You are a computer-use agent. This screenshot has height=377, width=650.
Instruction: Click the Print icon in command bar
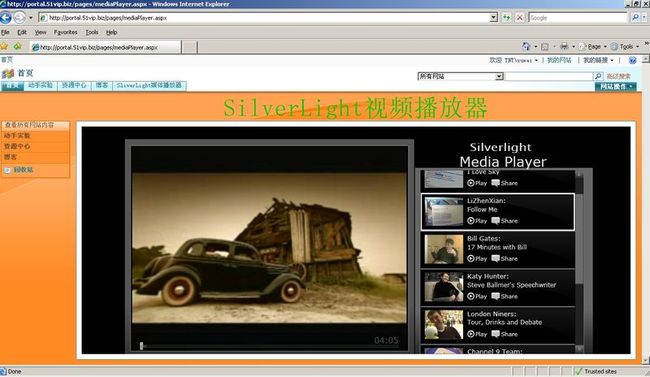tap(564, 46)
